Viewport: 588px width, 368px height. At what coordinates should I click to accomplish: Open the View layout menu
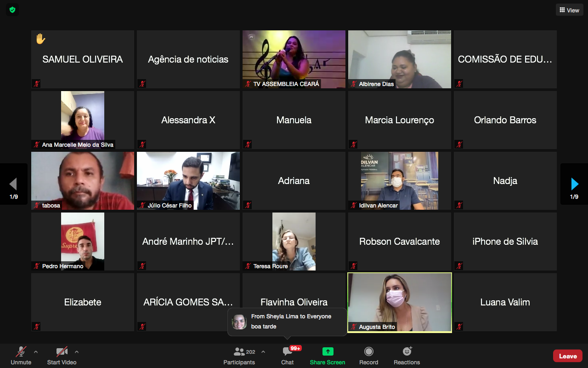point(569,10)
